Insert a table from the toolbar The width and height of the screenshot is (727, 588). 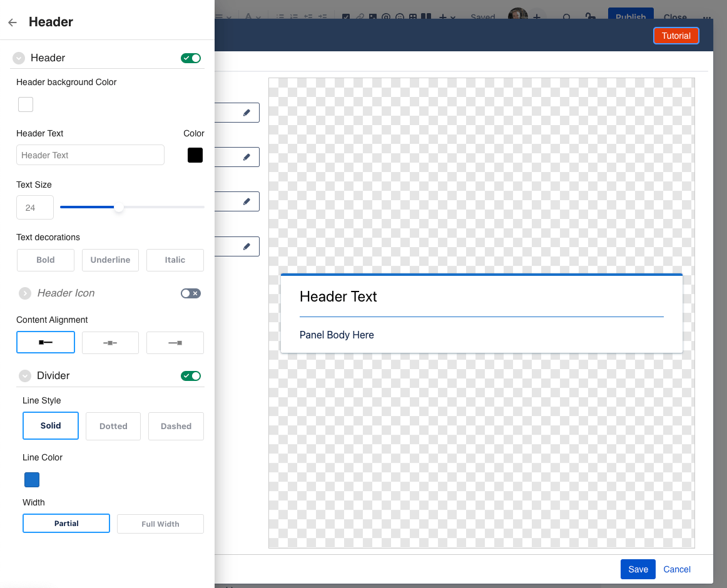[x=412, y=16]
